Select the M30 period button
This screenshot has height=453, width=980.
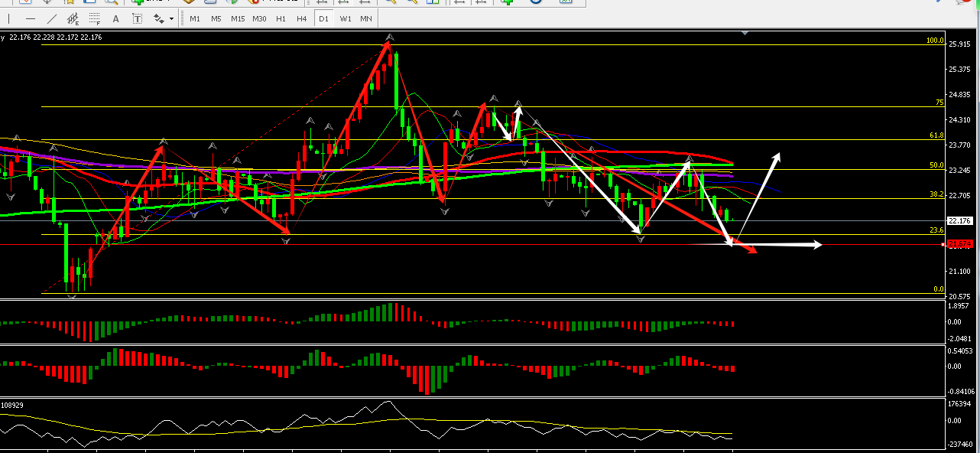coord(259,18)
